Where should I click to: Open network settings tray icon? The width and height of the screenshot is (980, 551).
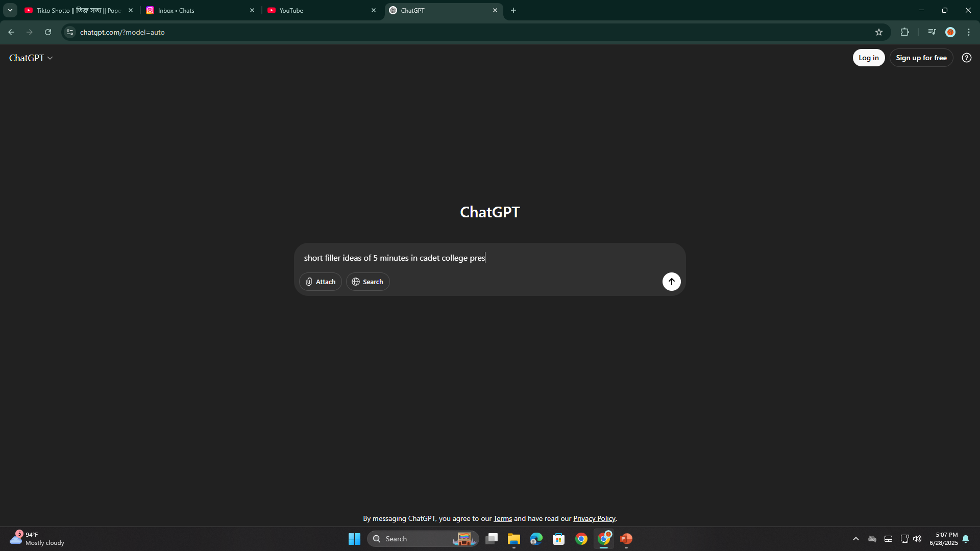pyautogui.click(x=904, y=539)
